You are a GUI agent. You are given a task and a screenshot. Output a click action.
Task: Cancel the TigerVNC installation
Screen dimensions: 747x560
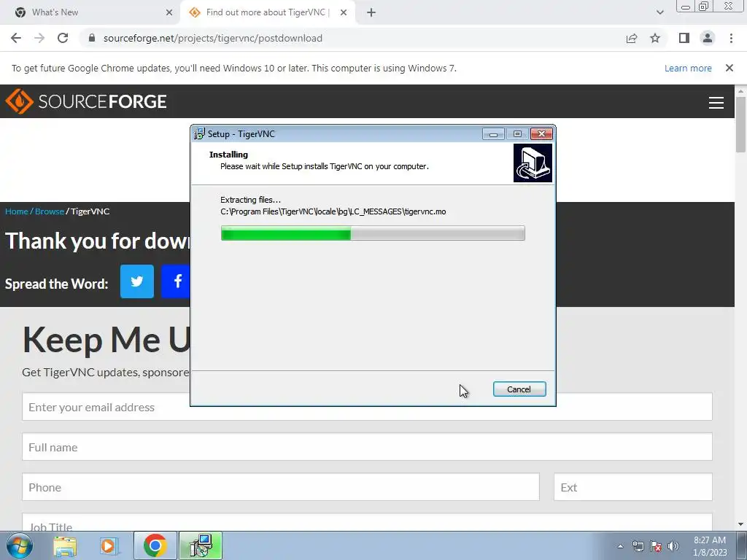(519, 389)
